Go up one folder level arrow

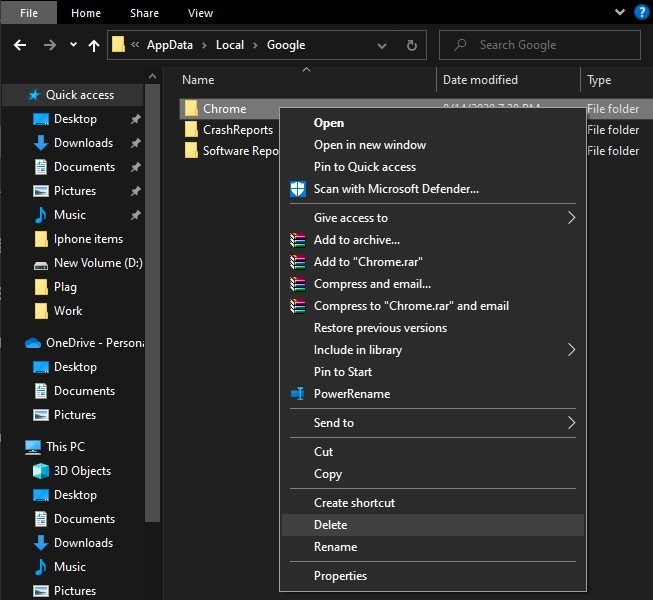point(94,45)
